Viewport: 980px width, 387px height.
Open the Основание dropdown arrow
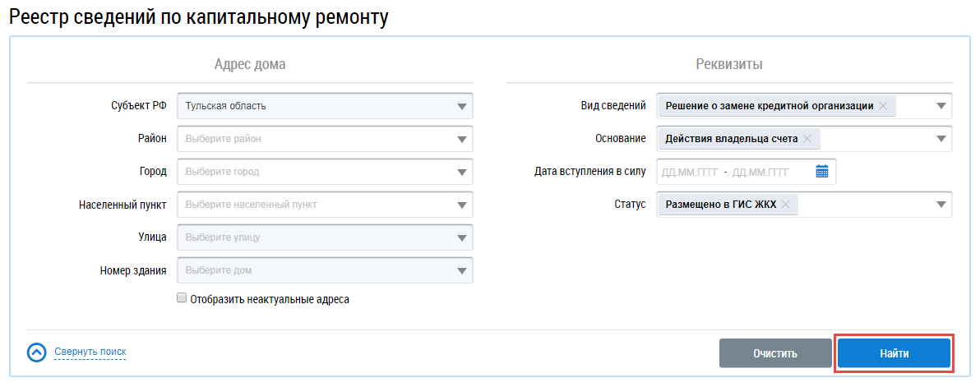(x=941, y=139)
